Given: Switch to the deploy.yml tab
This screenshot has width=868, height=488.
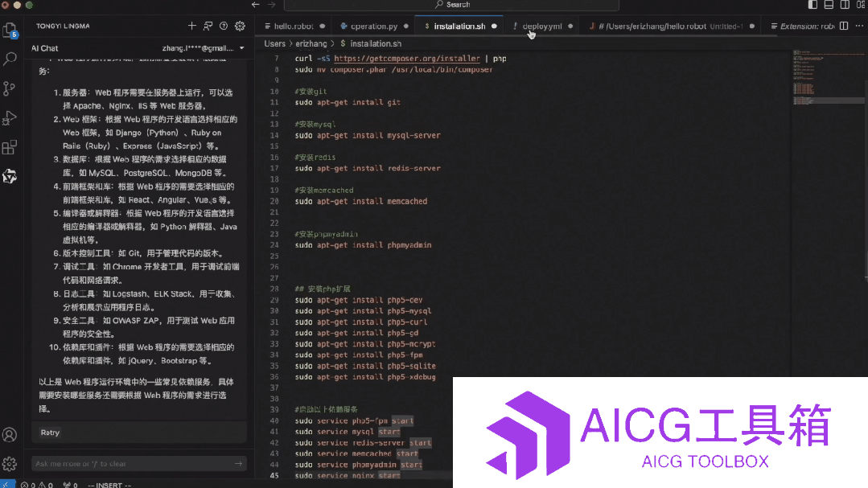Looking at the screenshot, I should [542, 26].
